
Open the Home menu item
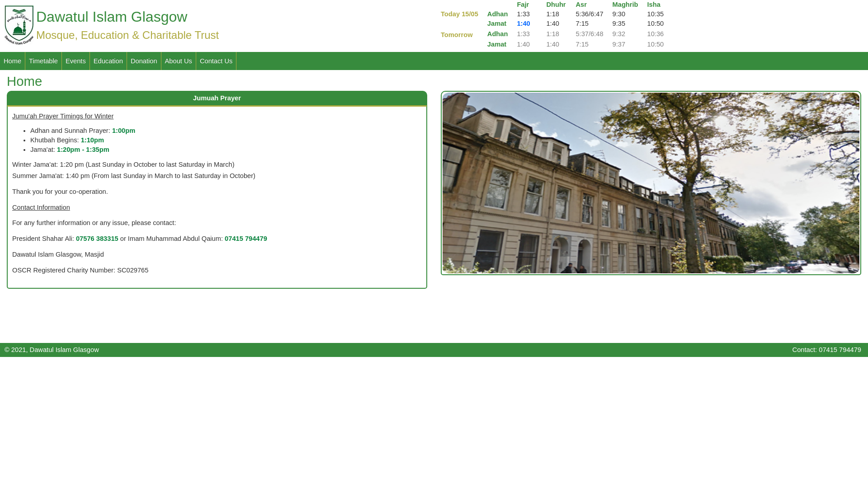(13, 61)
